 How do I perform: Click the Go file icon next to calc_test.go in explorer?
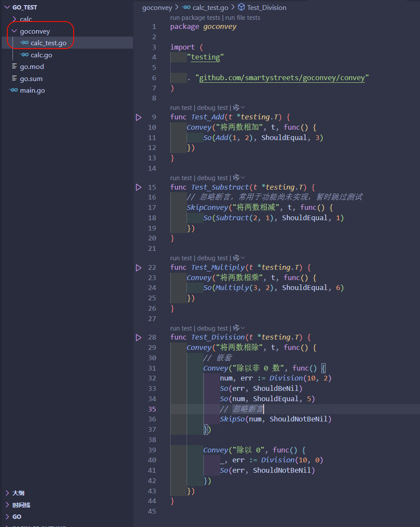[x=25, y=43]
